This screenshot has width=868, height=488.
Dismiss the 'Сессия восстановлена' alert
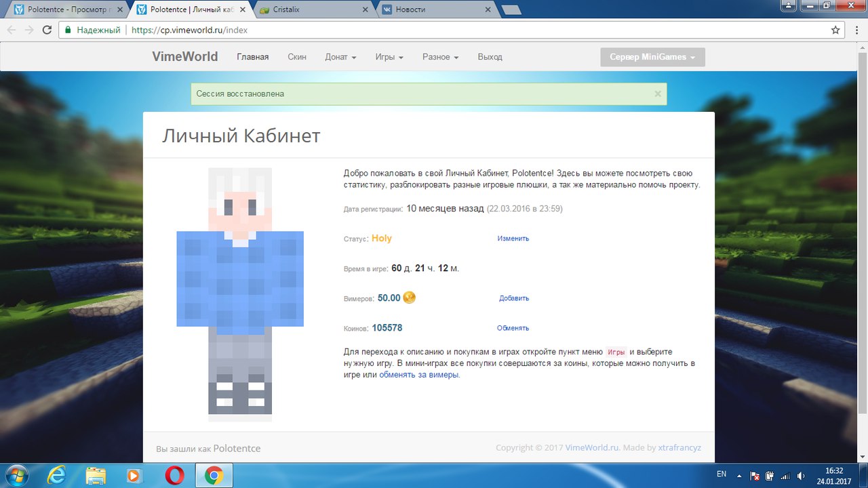coord(657,94)
